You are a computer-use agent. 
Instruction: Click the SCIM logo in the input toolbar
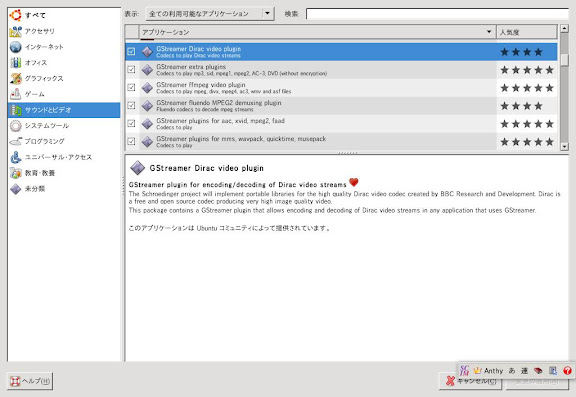point(464,370)
